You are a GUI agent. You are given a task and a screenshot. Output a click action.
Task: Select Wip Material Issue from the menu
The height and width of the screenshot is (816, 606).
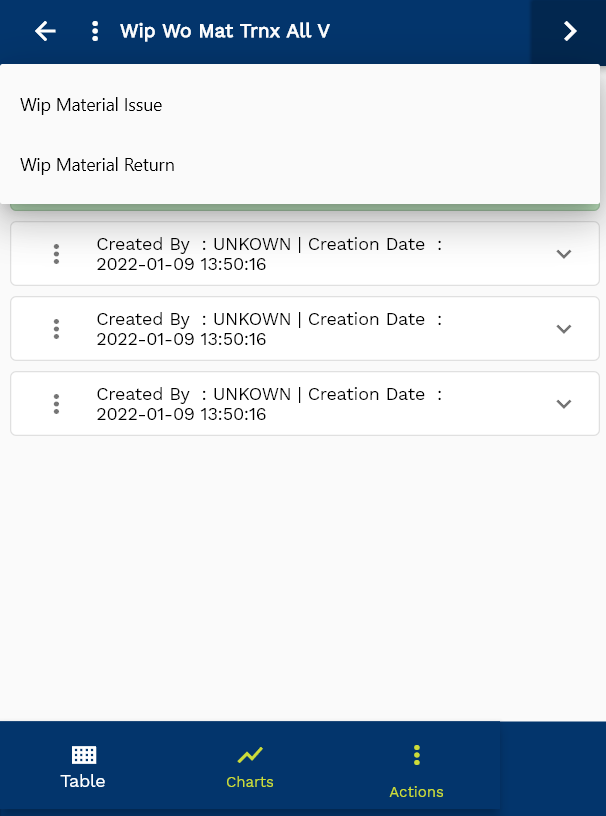pyautogui.click(x=91, y=105)
